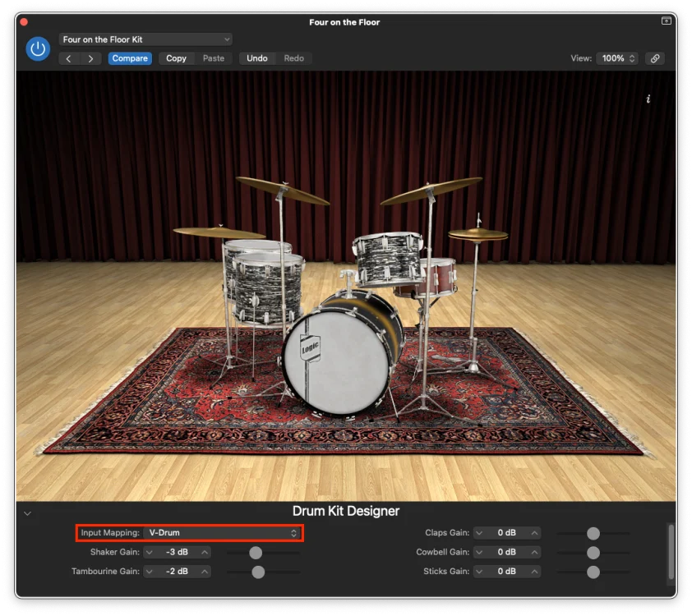This screenshot has width=692, height=616.
Task: Click the info i icon
Action: coord(648,99)
